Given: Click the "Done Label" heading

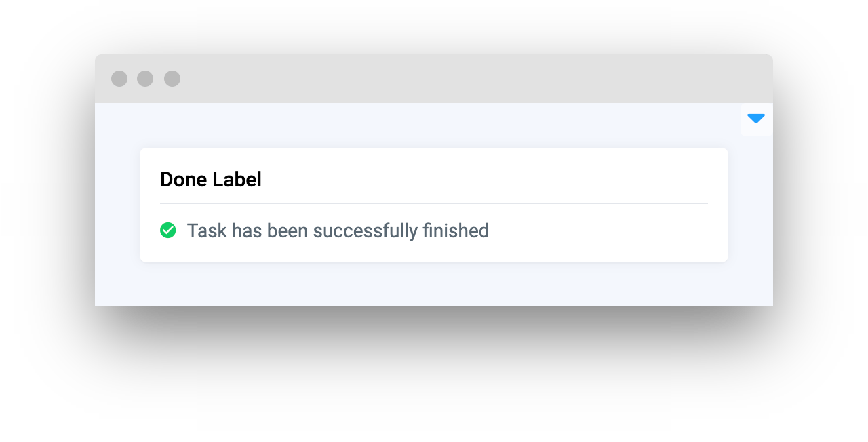Looking at the screenshot, I should pyautogui.click(x=211, y=180).
